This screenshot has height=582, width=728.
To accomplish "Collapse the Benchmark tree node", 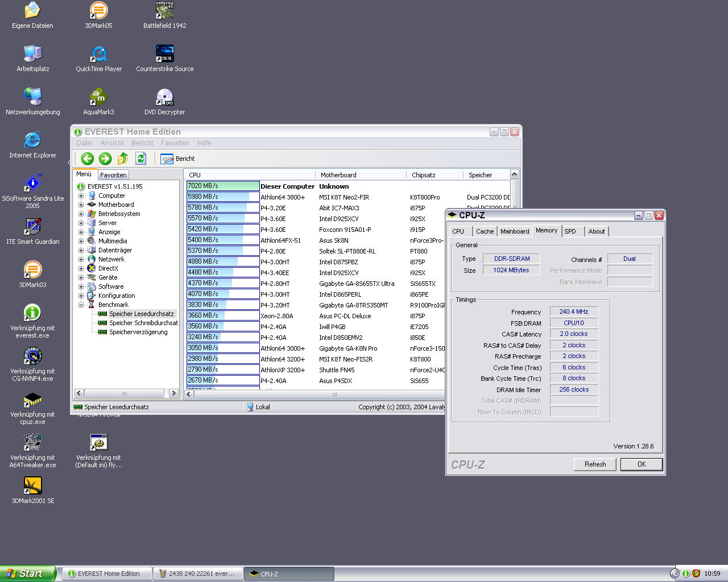I will coord(81,305).
